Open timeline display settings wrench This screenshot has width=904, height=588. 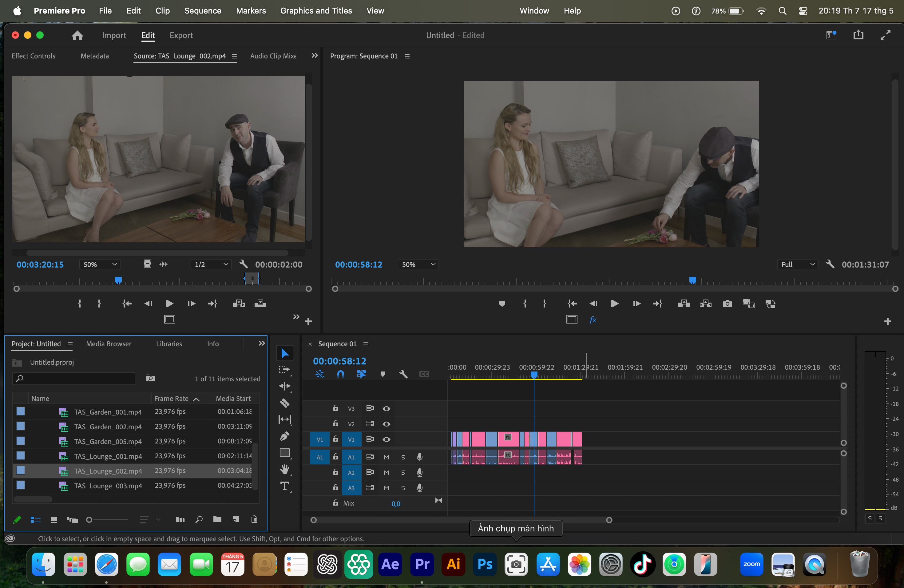[x=403, y=374]
